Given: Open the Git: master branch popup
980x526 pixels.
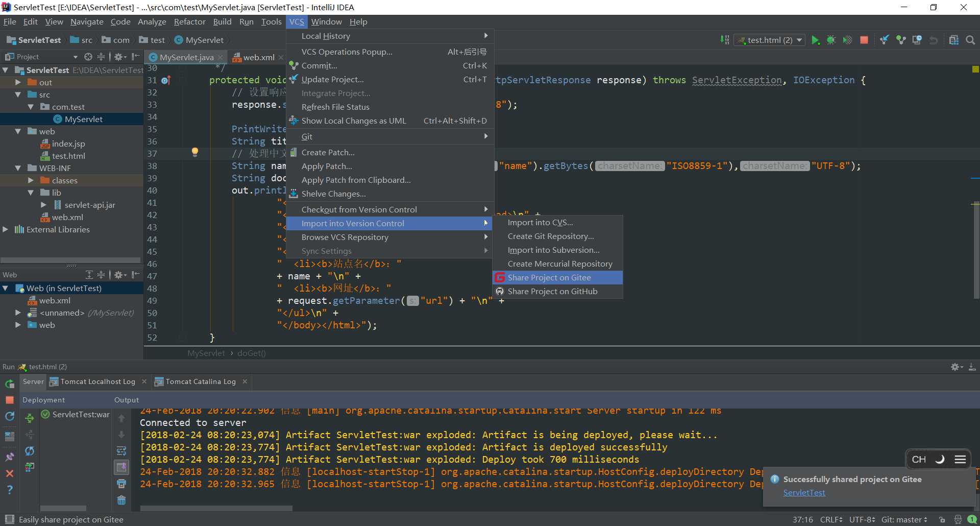Looking at the screenshot, I should pyautogui.click(x=904, y=519).
